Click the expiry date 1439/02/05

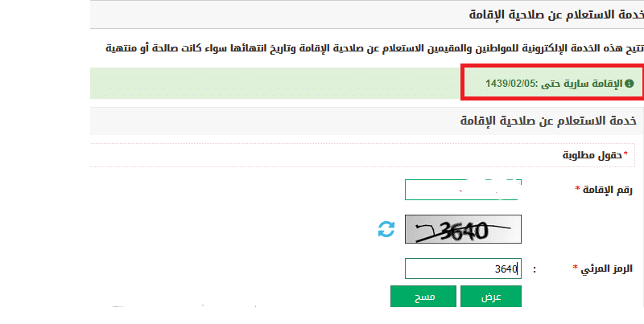(x=510, y=84)
